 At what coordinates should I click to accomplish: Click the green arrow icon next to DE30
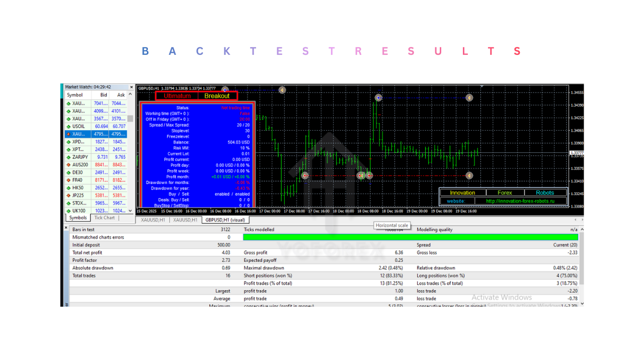pyautogui.click(x=67, y=172)
